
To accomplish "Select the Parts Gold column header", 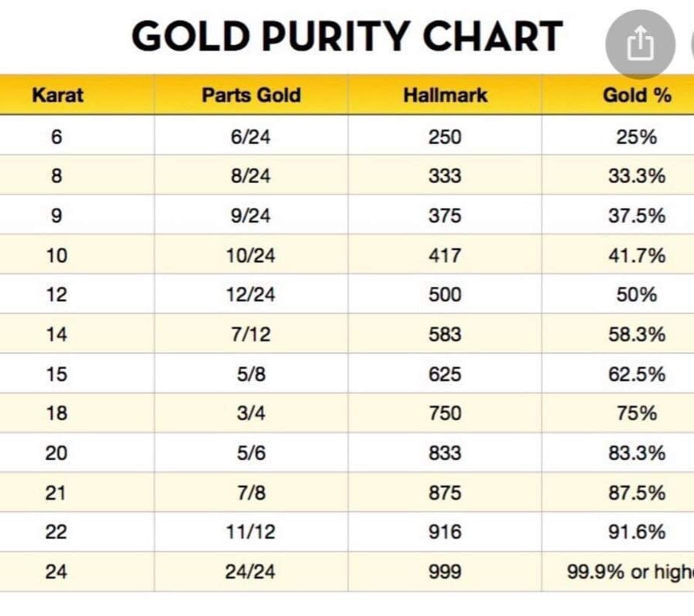I will click(x=251, y=96).
